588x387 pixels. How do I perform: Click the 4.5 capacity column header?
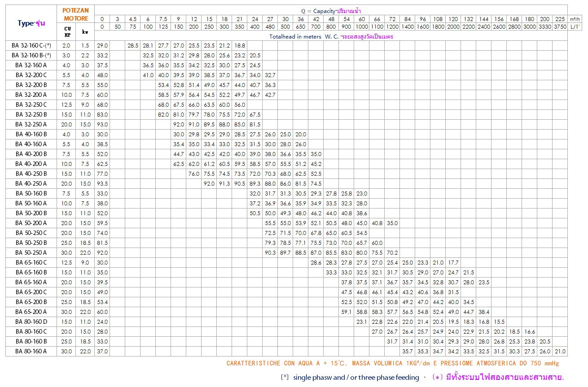tap(133, 19)
